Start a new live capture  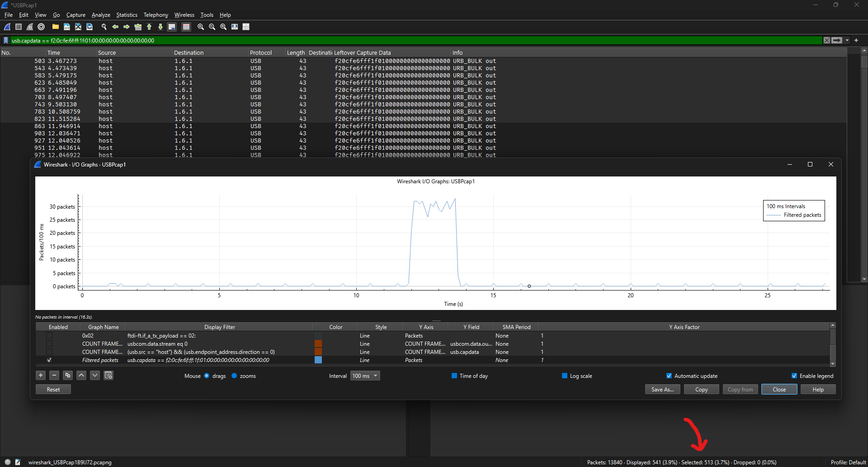click(x=7, y=27)
